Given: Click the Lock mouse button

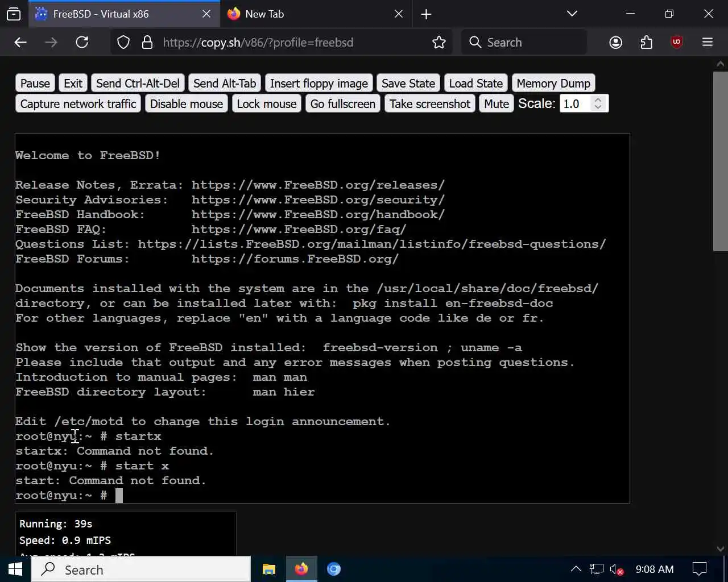Looking at the screenshot, I should (x=267, y=104).
